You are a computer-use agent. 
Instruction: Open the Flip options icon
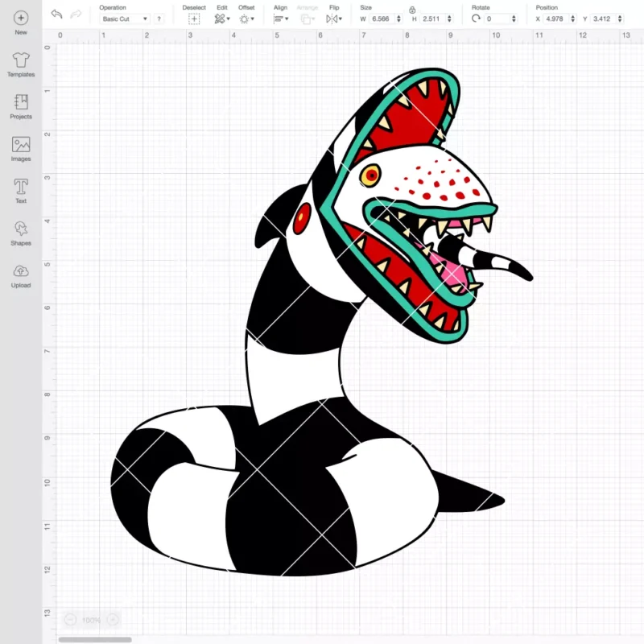point(332,19)
